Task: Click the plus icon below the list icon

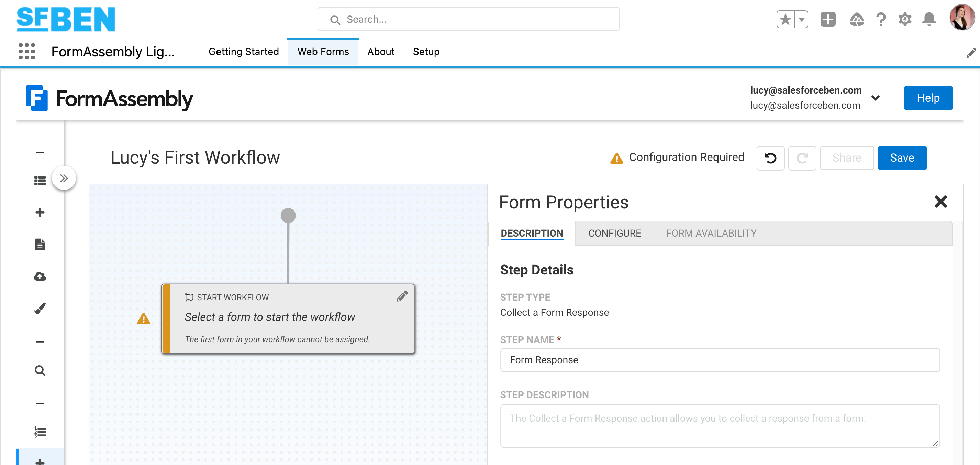Action: tap(40, 212)
